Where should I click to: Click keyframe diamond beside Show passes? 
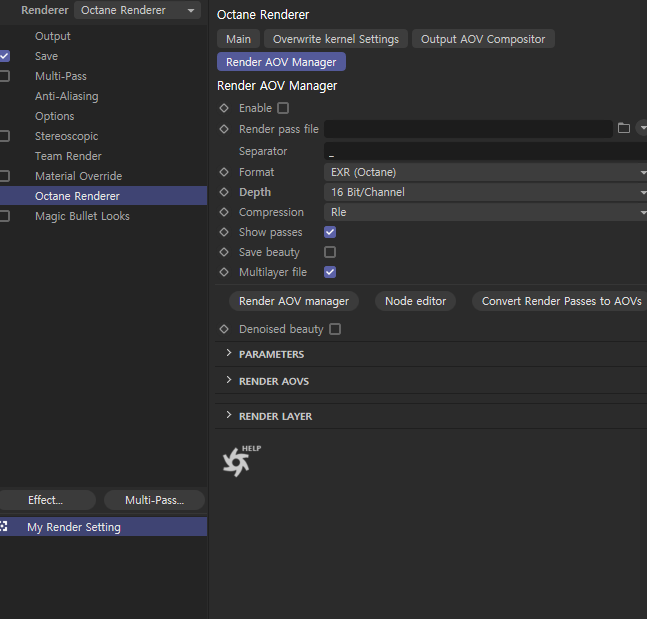pos(224,232)
